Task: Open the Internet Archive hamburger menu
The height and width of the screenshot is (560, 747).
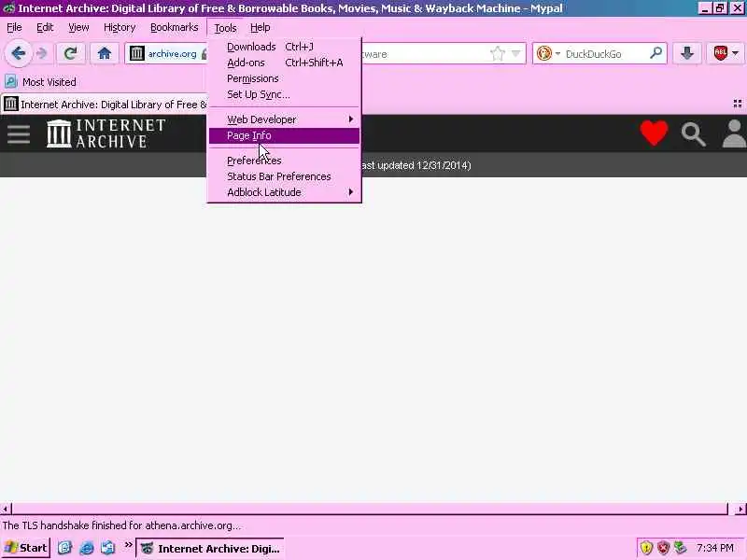Action: (19, 133)
